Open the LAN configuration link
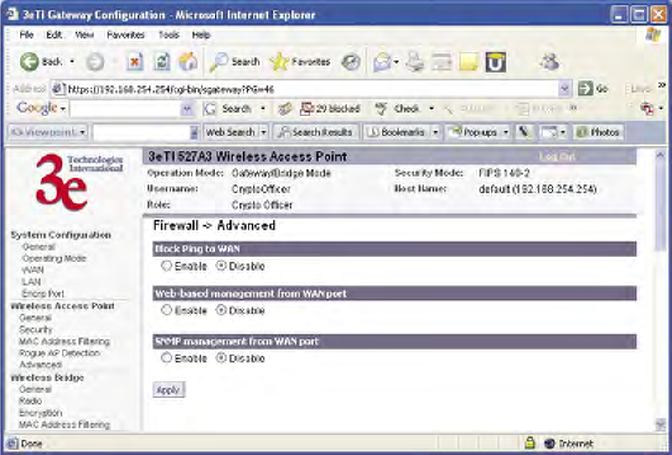 pos(31,282)
